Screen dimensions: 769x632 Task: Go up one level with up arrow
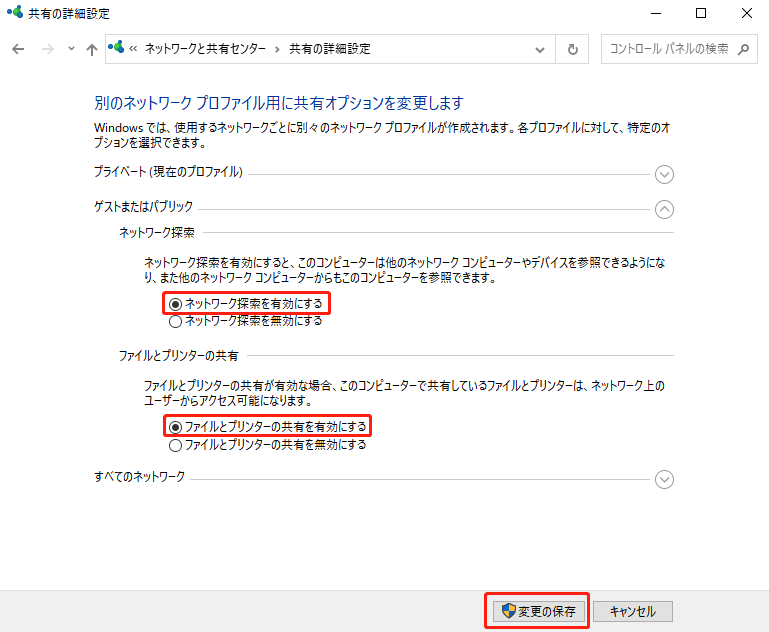[x=91, y=49]
